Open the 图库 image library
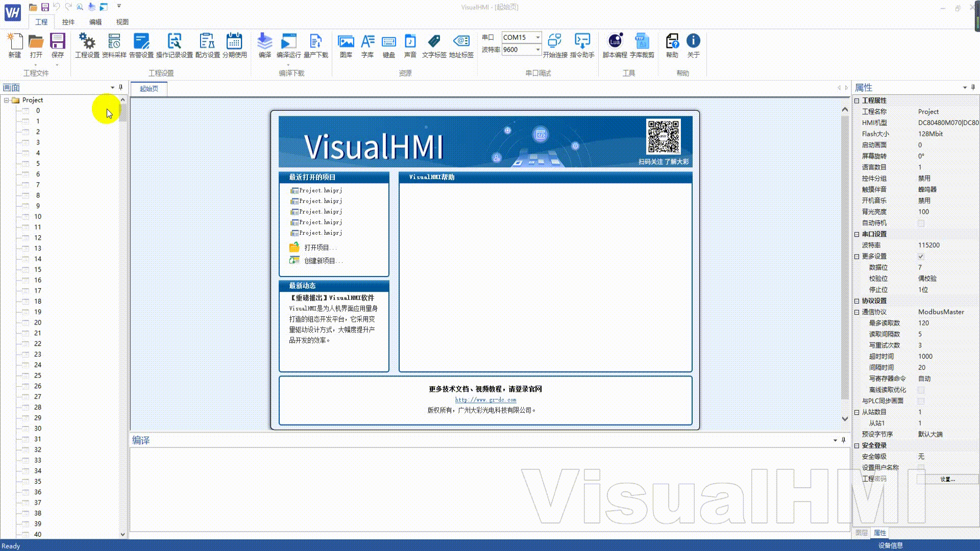 (x=346, y=45)
